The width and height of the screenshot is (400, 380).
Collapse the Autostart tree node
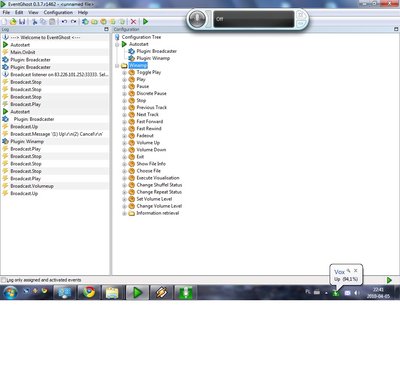[x=117, y=44]
